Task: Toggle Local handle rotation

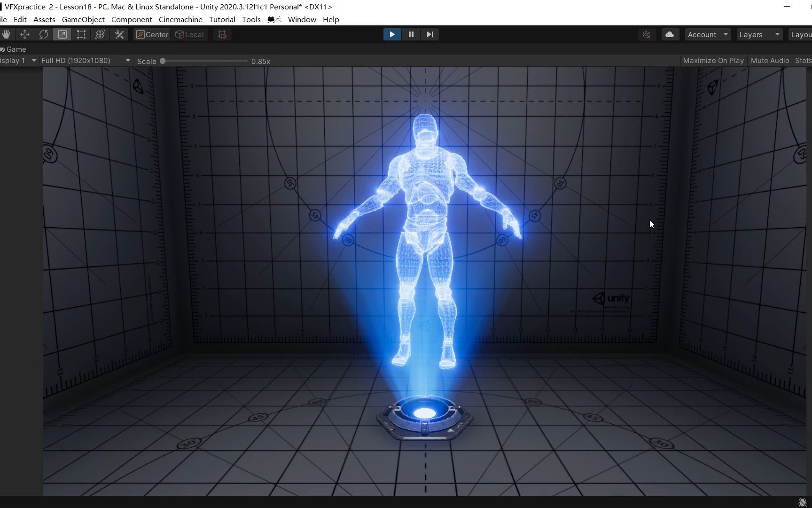Action: (190, 34)
